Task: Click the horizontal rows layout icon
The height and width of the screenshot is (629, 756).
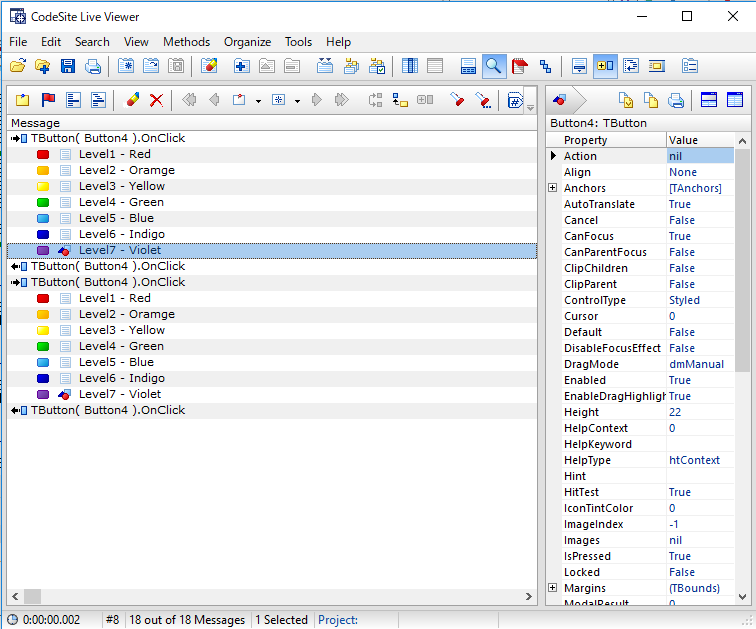Action: point(435,66)
